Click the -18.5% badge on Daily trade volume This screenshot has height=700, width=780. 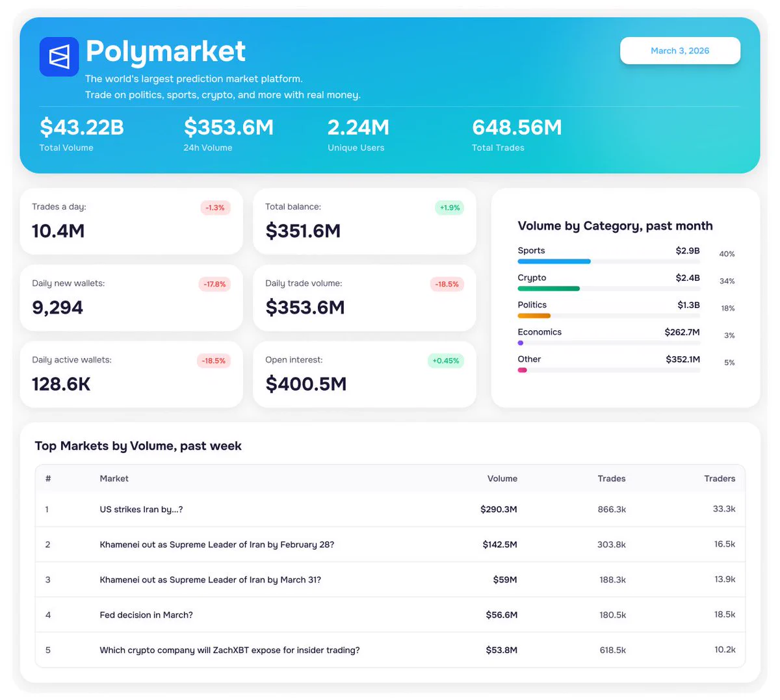coord(447,284)
